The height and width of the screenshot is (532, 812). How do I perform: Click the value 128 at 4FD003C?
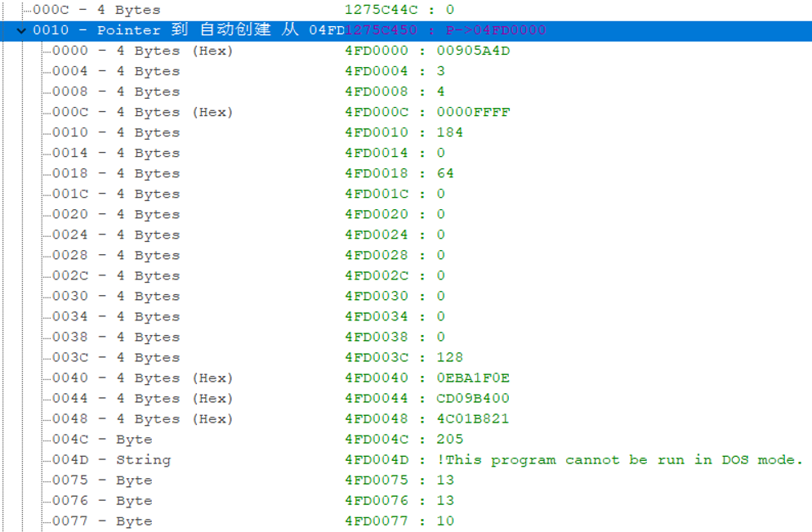449,358
